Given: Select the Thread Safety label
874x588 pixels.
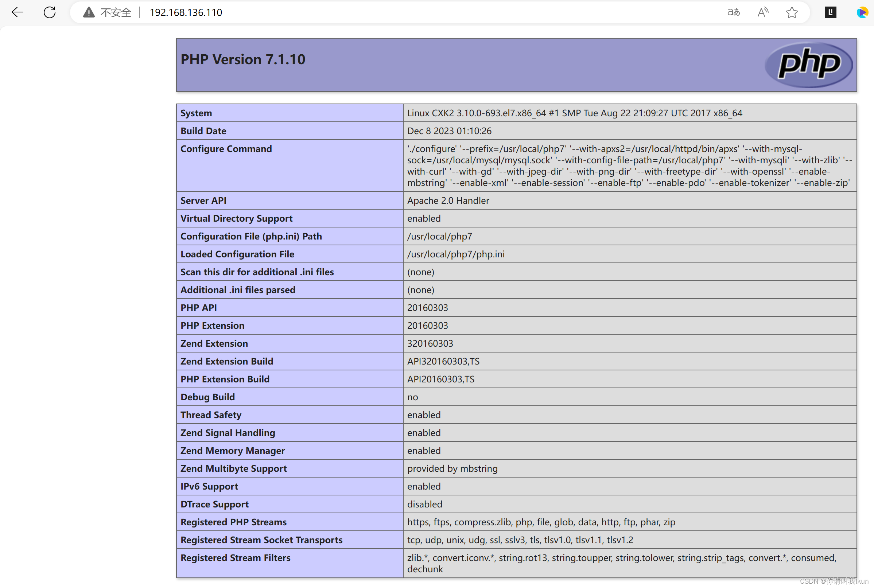Looking at the screenshot, I should 211,415.
